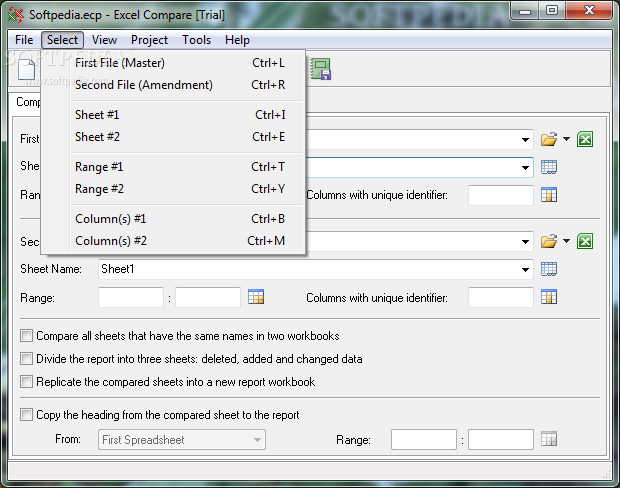Close the Select menu
The image size is (620, 488).
(62, 40)
